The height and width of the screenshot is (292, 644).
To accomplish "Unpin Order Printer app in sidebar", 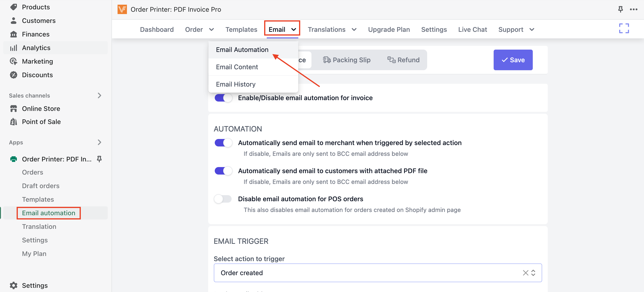I will 99,159.
